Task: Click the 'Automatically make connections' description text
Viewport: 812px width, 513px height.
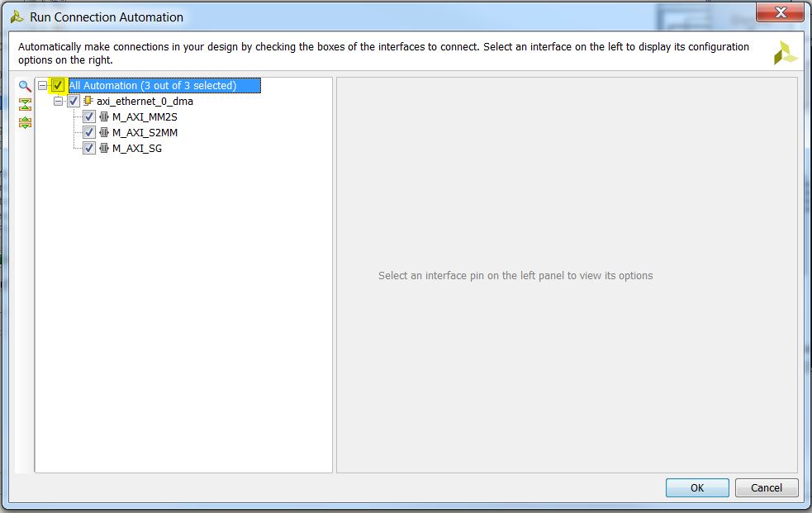Action: 384,54
